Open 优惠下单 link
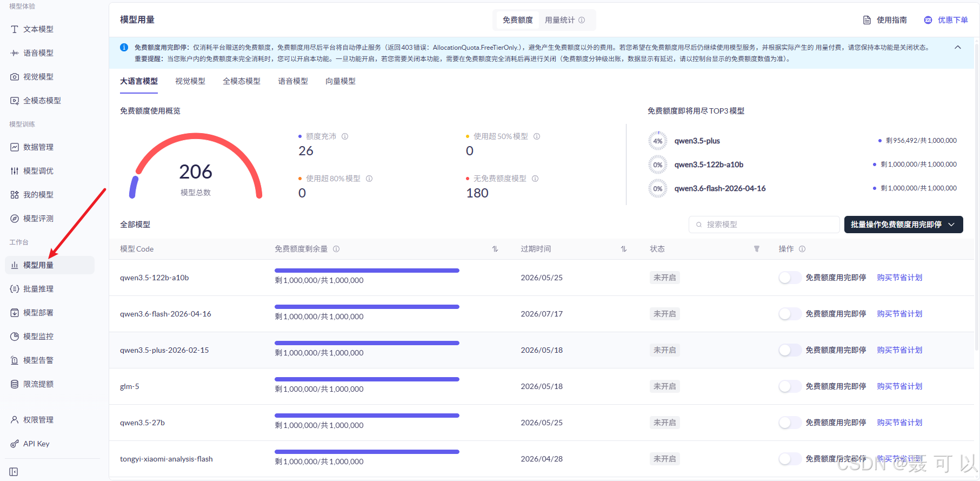 [x=946, y=20]
